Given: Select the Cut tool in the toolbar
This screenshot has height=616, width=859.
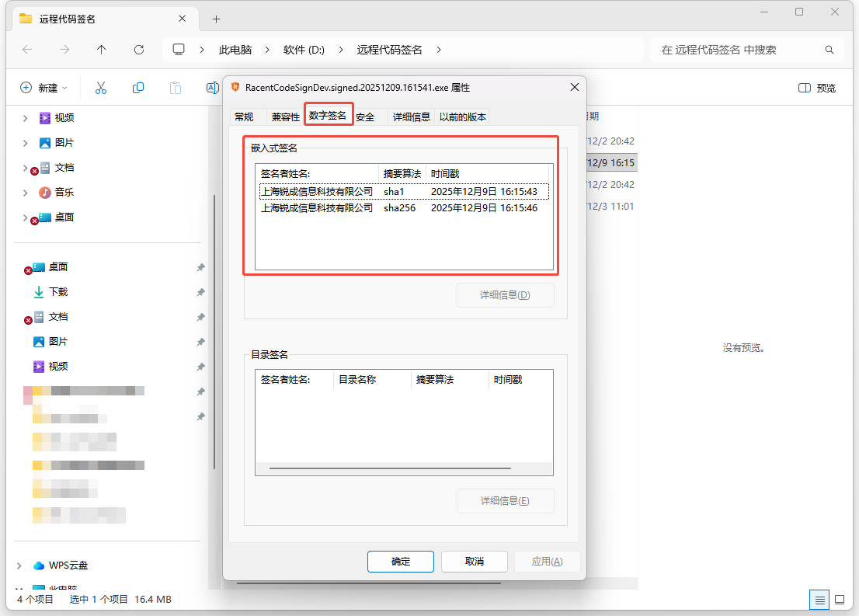Looking at the screenshot, I should 99,87.
